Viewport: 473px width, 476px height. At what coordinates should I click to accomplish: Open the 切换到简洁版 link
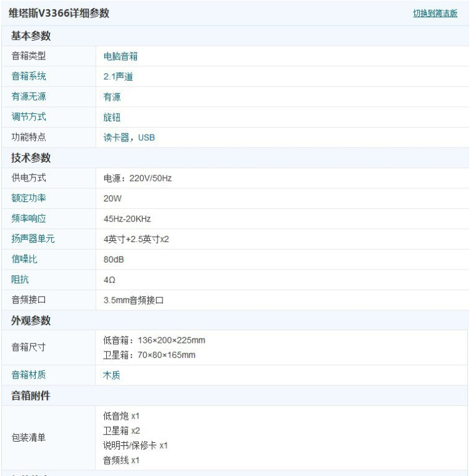pyautogui.click(x=435, y=13)
